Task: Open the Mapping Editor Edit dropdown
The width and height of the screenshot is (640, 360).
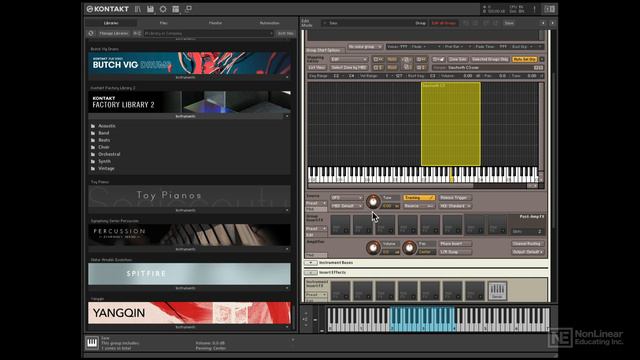Action: [349, 60]
